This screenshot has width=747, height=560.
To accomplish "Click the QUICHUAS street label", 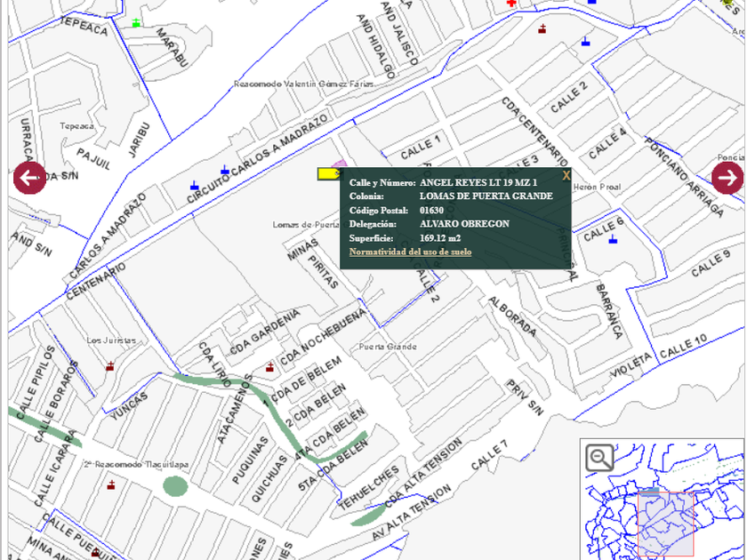I will (x=269, y=479).
